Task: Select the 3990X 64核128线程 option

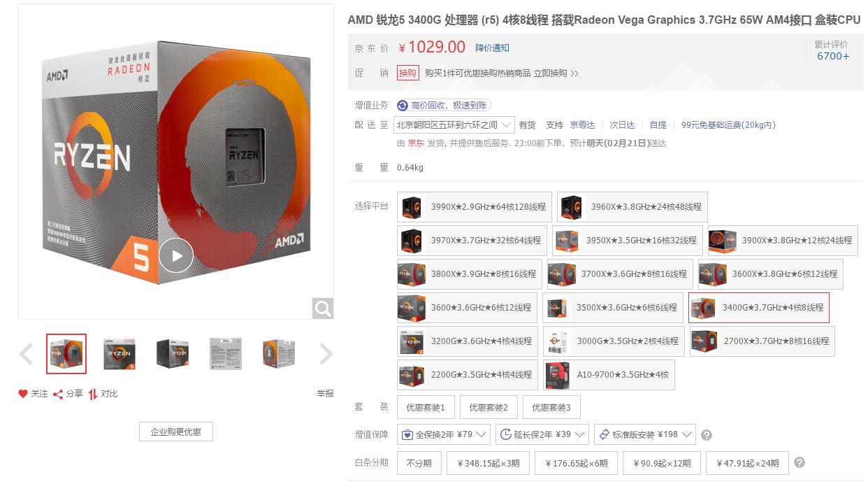Action: tap(474, 207)
